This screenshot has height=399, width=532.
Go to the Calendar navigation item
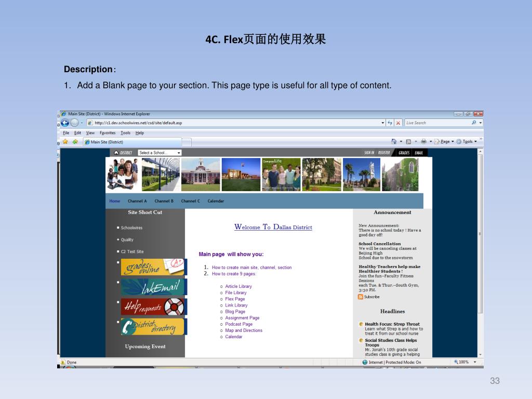point(216,201)
